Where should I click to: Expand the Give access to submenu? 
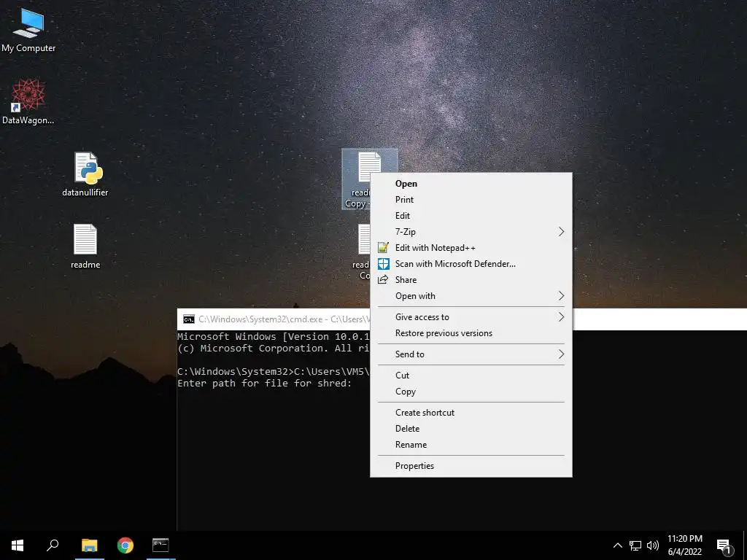[471, 317]
